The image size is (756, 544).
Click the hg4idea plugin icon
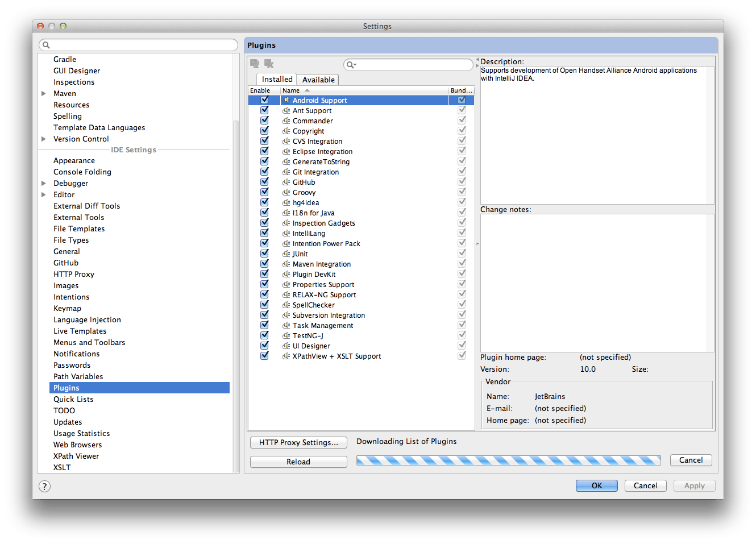(286, 202)
